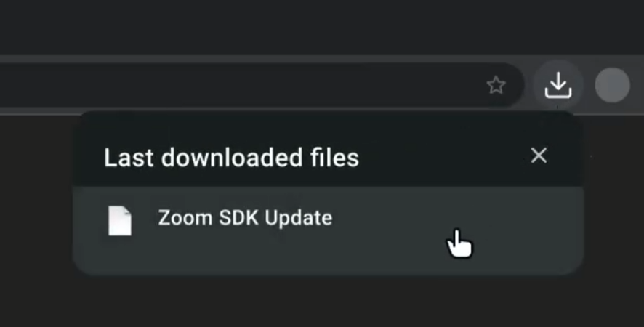Close the Last downloaded files popup
Image resolution: width=644 pixels, height=327 pixels.
point(539,156)
